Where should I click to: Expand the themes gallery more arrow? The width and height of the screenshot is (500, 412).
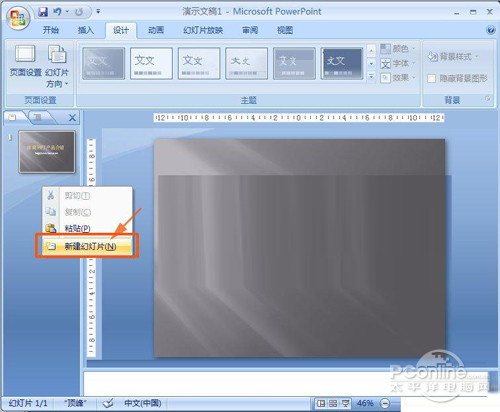371,77
